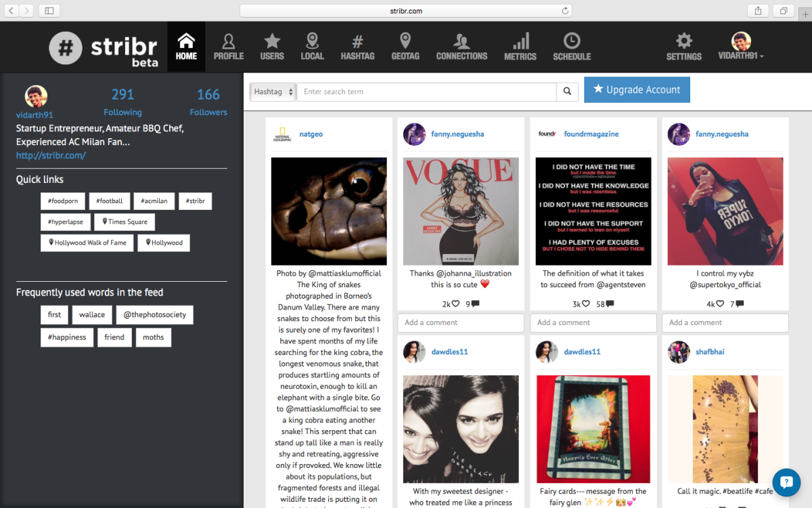Open Settings from the top bar

683,46
